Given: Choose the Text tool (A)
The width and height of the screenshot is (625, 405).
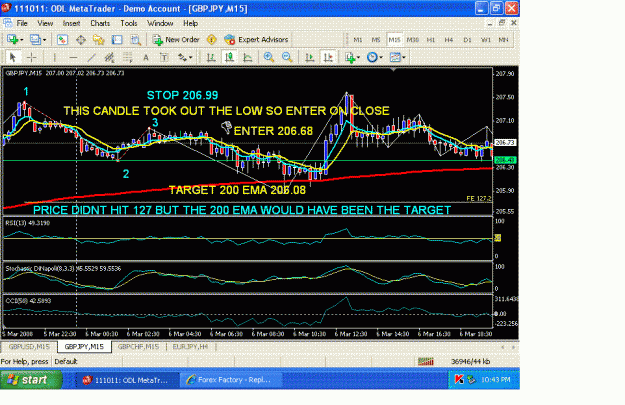Looking at the screenshot, I should tap(146, 57).
